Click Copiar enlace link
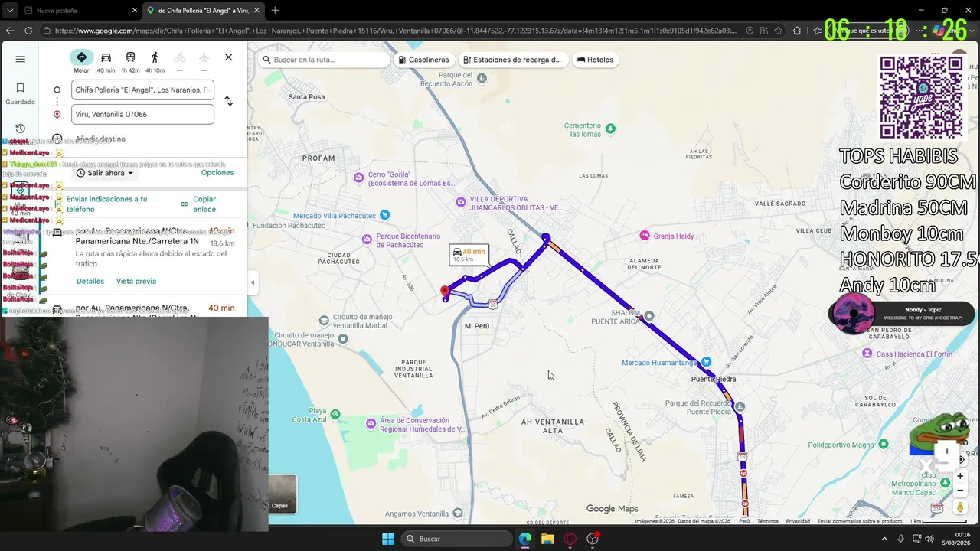 pos(198,204)
